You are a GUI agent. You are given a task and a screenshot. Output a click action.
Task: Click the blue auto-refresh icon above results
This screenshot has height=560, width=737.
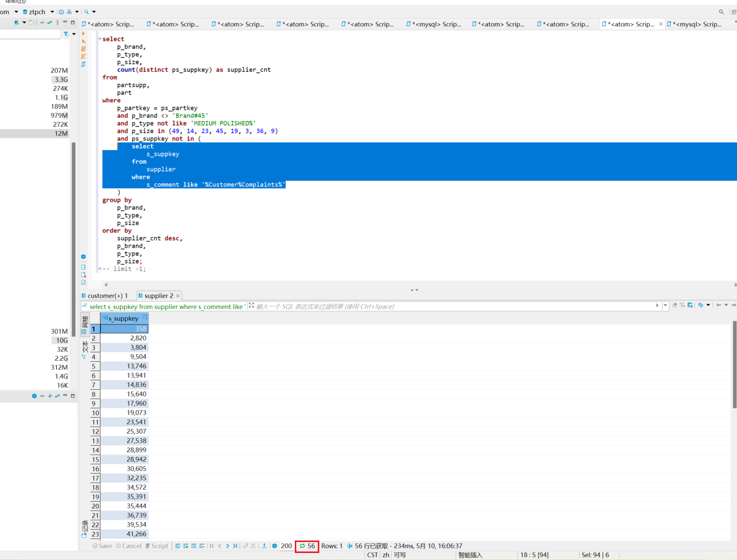pos(701,305)
